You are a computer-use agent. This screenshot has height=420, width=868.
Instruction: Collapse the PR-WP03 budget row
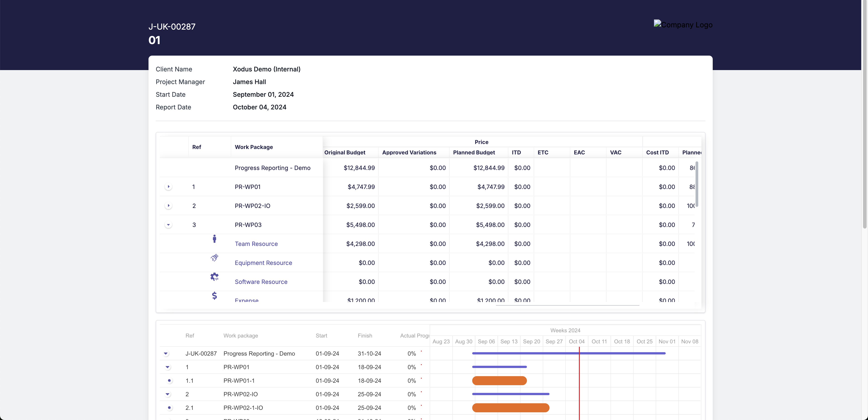(x=168, y=224)
